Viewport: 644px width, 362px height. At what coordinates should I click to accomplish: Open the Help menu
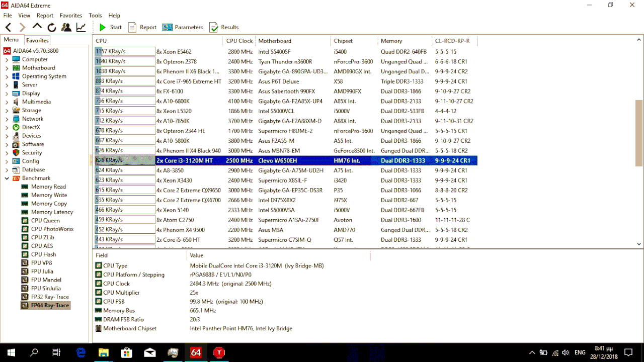(x=114, y=16)
